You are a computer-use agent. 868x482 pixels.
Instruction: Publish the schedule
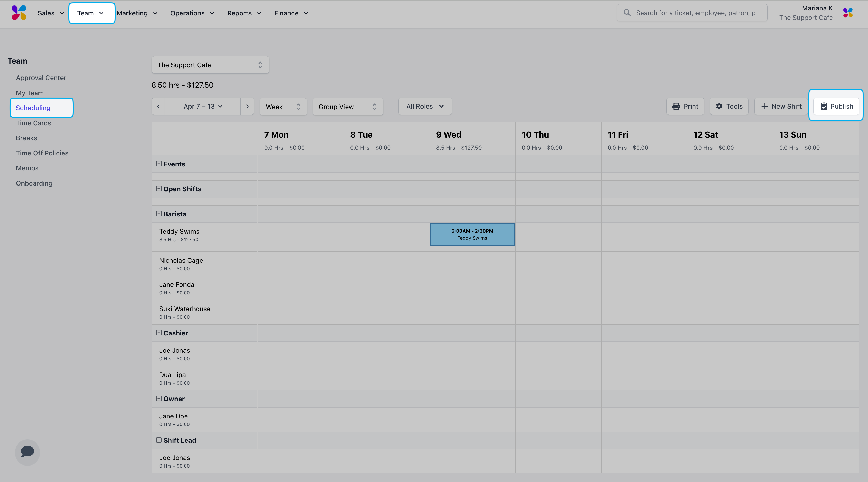tap(836, 107)
